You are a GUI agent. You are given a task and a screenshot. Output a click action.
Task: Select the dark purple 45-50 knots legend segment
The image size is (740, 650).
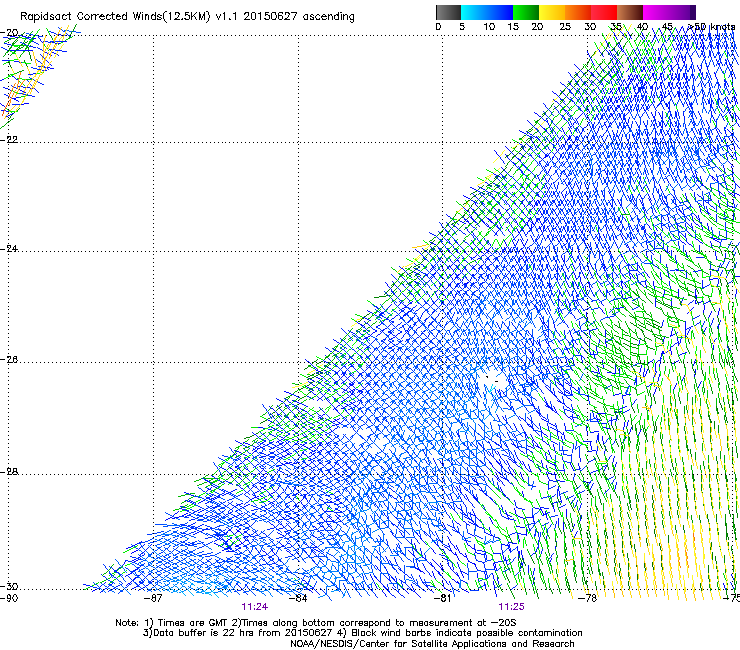coord(682,12)
